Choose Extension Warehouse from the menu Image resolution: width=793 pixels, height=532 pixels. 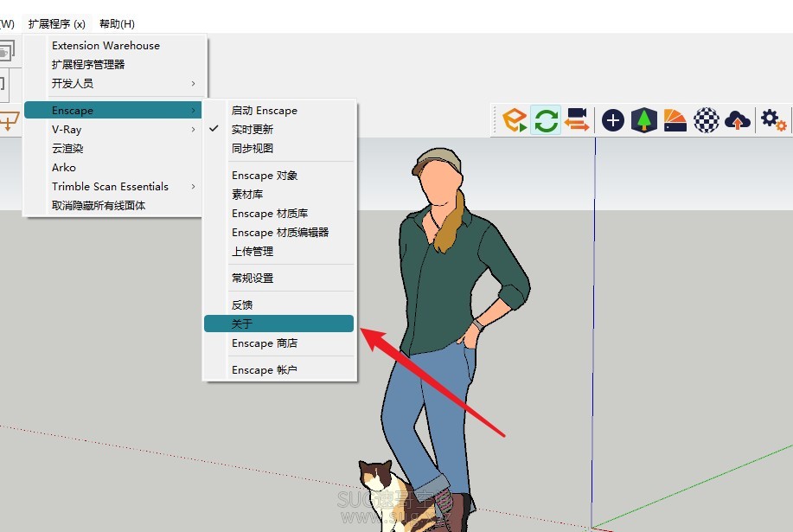point(114,46)
